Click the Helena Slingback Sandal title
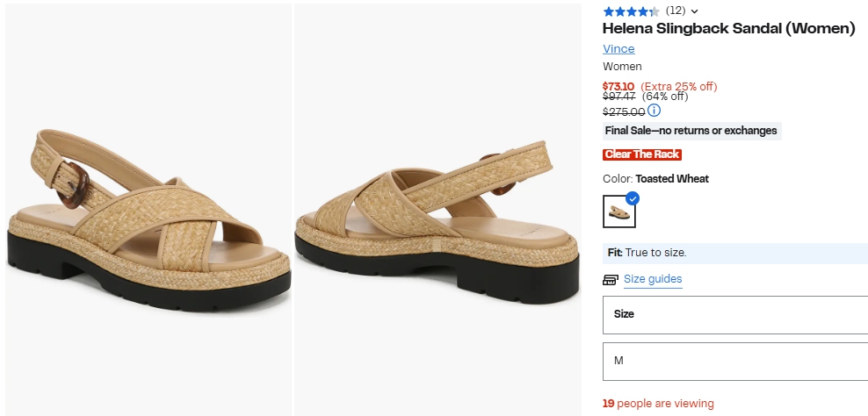The image size is (868, 416). coord(728,29)
